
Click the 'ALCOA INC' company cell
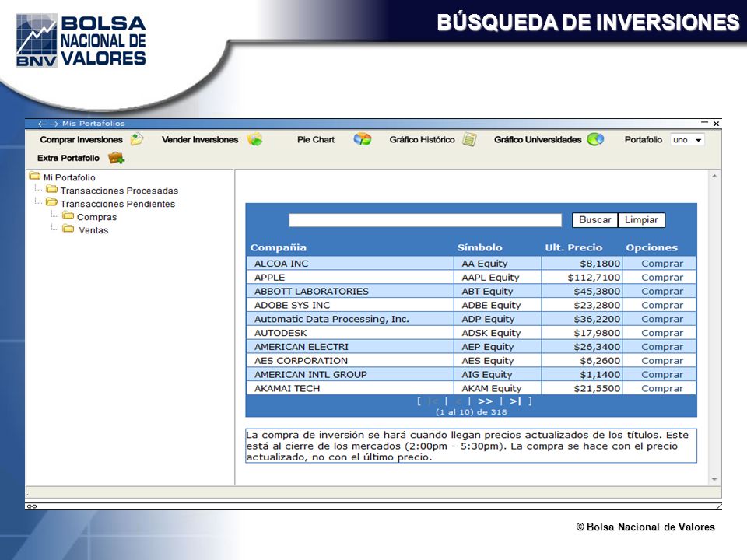coord(350,264)
